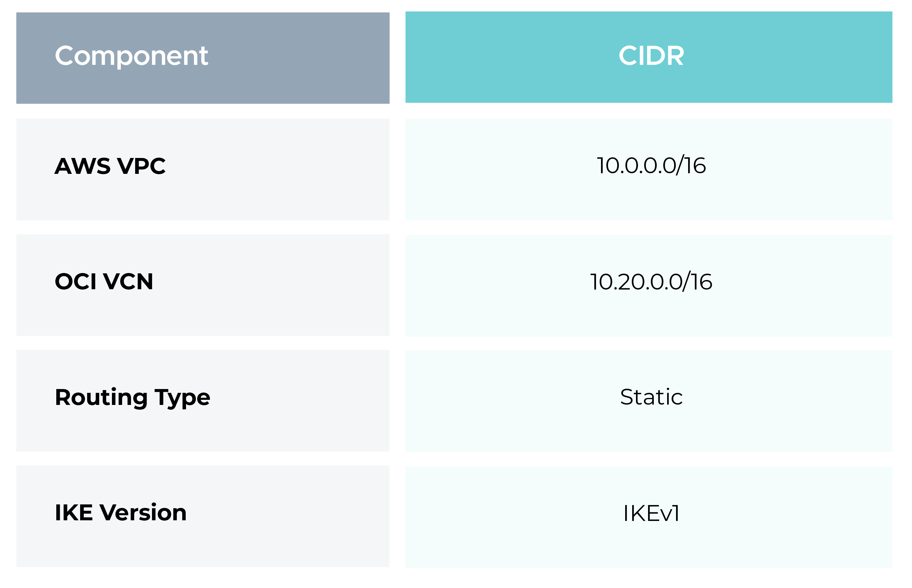This screenshot has width=912, height=588.
Task: Click the CIDR text in teal header
Action: 651,56
